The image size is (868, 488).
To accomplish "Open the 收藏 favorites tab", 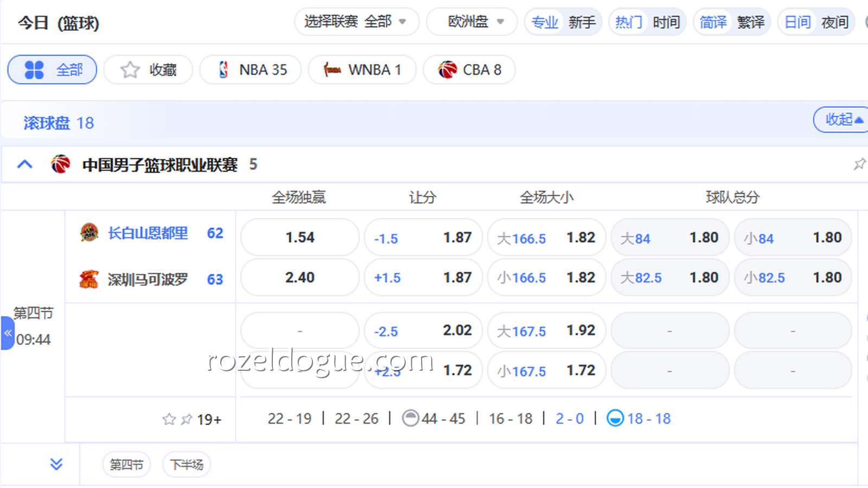I will (148, 69).
